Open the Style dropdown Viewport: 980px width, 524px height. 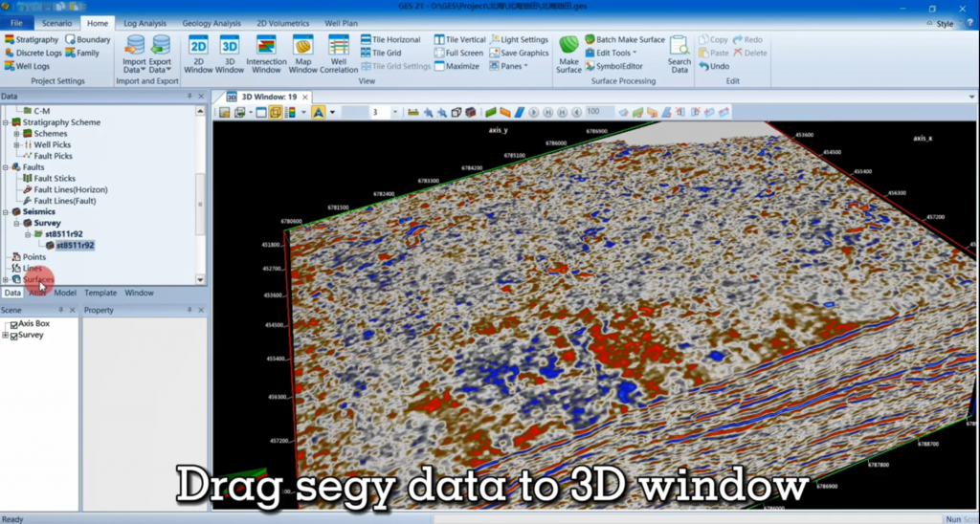click(x=948, y=24)
